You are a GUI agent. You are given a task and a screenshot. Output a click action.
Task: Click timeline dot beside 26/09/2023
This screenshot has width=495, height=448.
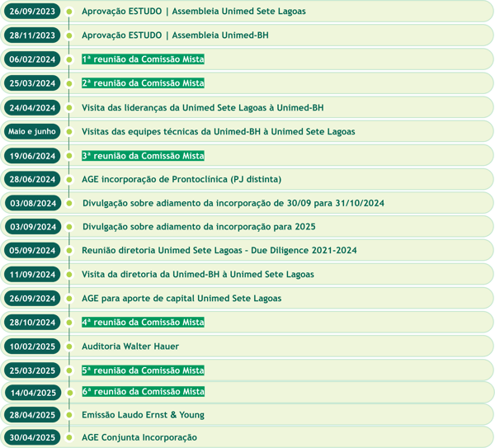(x=69, y=12)
